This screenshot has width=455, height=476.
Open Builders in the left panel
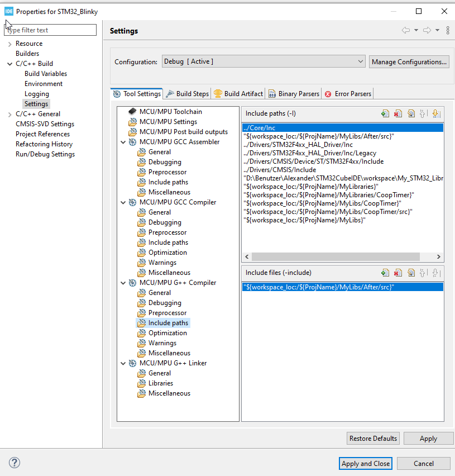(x=27, y=54)
